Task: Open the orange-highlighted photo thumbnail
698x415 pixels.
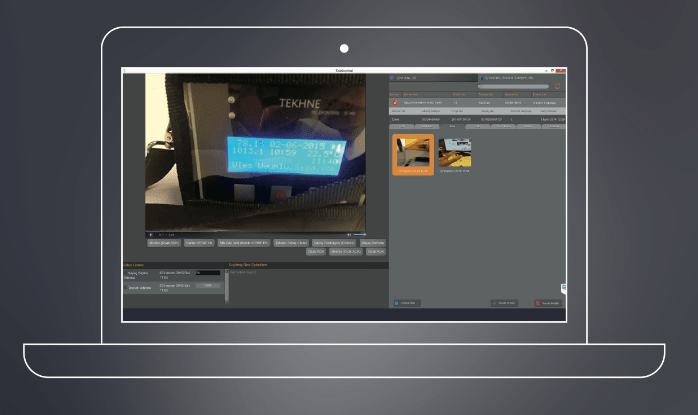Action: pyautogui.click(x=413, y=155)
